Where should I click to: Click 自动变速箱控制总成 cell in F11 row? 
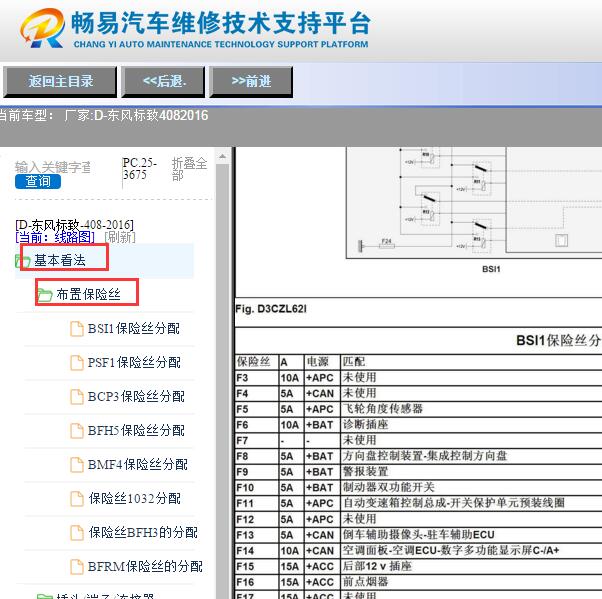point(454,503)
